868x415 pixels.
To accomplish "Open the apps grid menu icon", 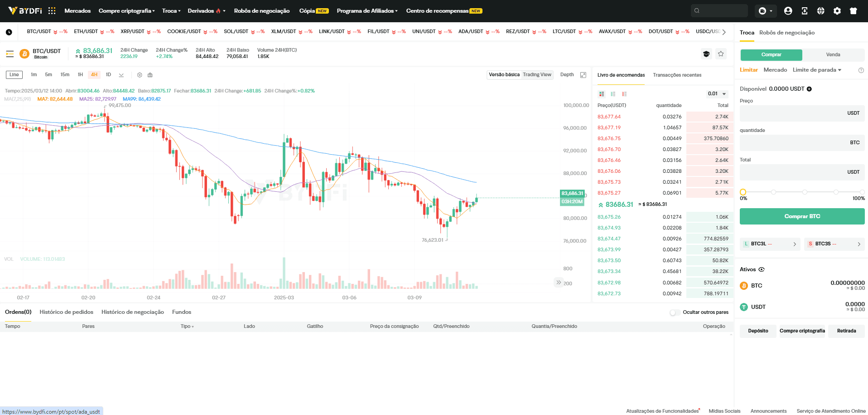I will [52, 10].
